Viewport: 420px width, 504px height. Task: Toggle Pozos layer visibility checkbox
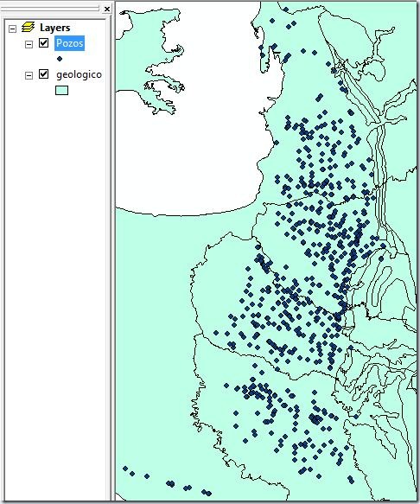coord(44,42)
